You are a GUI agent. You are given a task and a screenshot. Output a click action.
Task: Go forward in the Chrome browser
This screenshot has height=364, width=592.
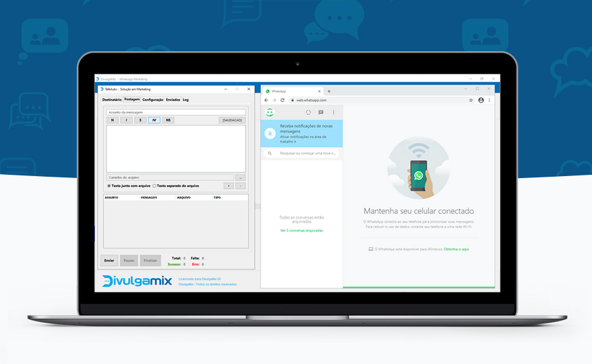pos(274,100)
